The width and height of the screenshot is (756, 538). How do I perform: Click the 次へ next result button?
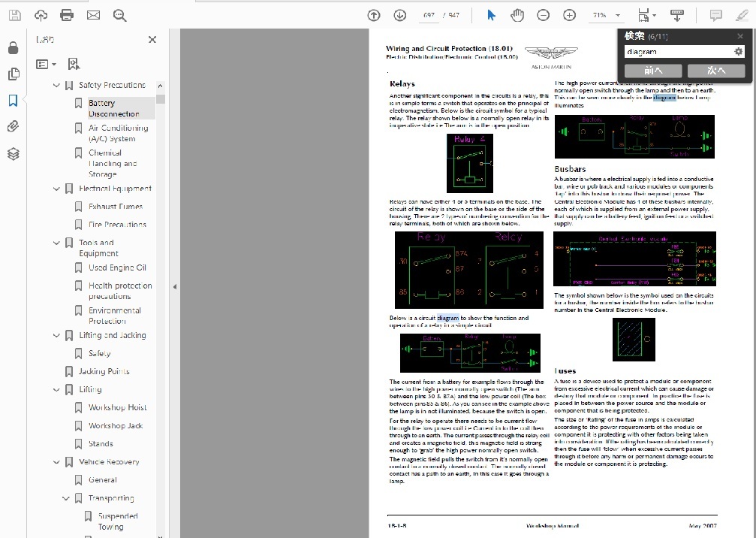(716, 71)
